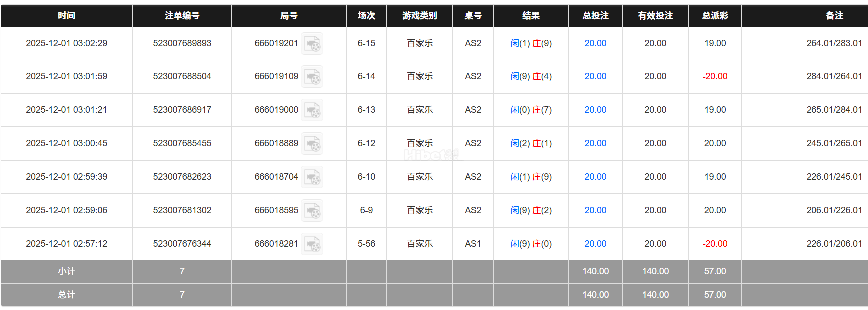Screen dimensions: 868x310
Task: Click total bet 20.00 link for 03:01:59
Action: pos(595,76)
